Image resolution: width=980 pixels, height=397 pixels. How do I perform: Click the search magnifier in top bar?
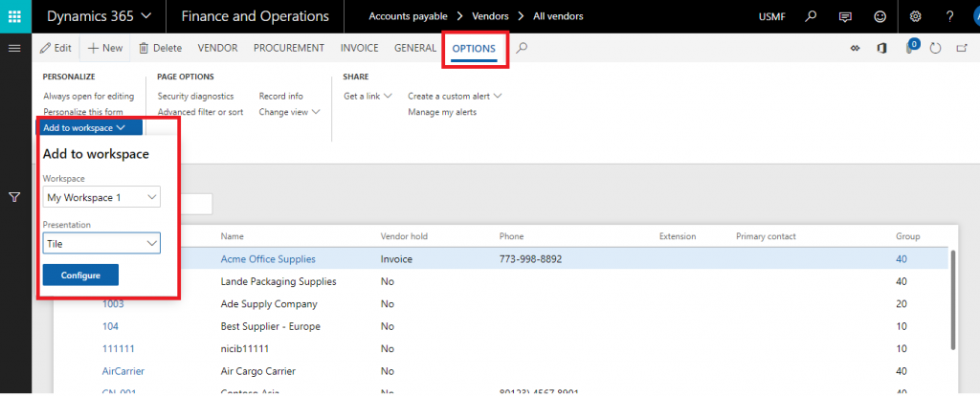[x=811, y=16]
